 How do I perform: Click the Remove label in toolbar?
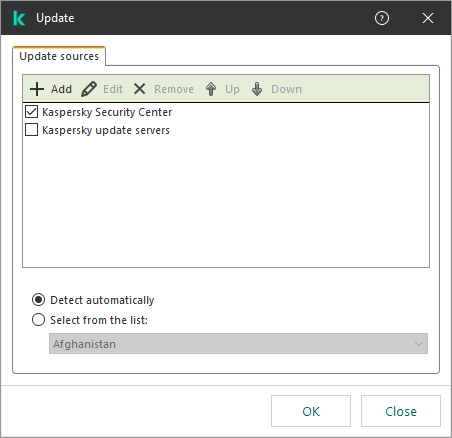pos(174,89)
